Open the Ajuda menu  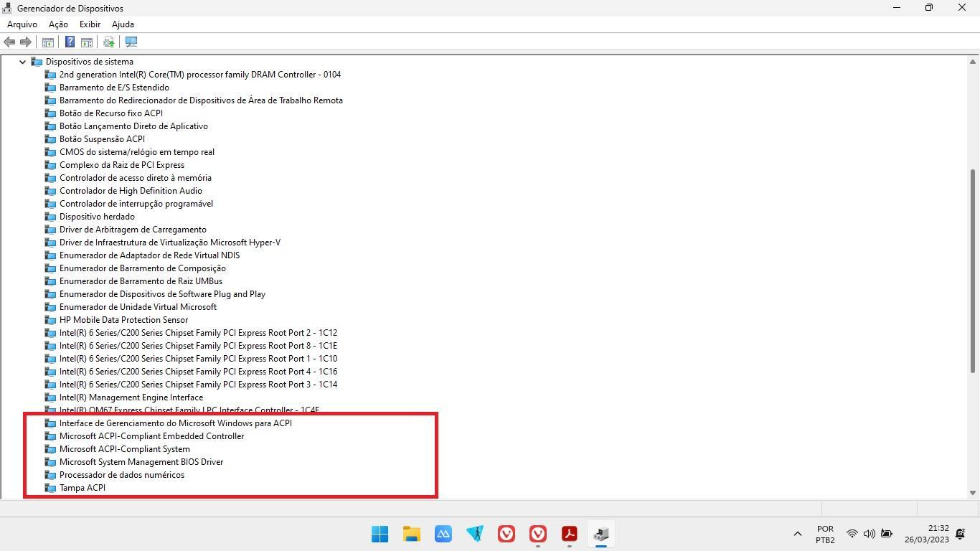(123, 24)
